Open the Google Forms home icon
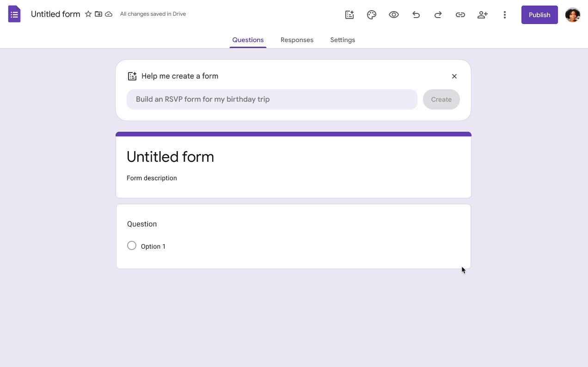Image resolution: width=588 pixels, height=367 pixels. (14, 14)
